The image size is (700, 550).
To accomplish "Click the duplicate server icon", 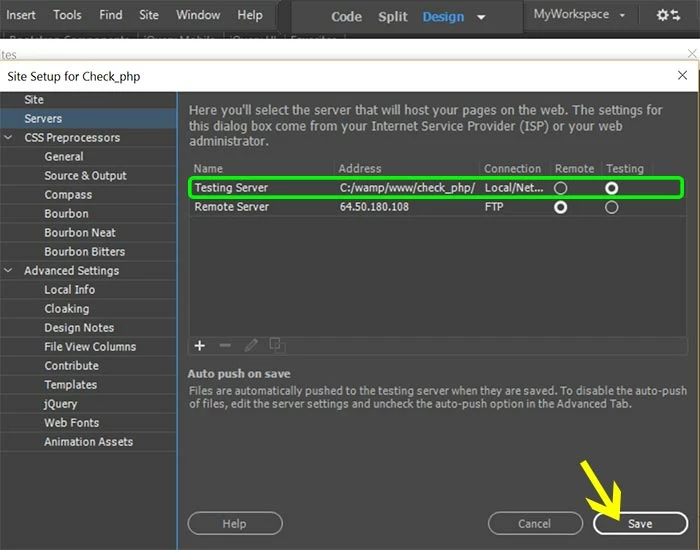I will click(x=277, y=345).
